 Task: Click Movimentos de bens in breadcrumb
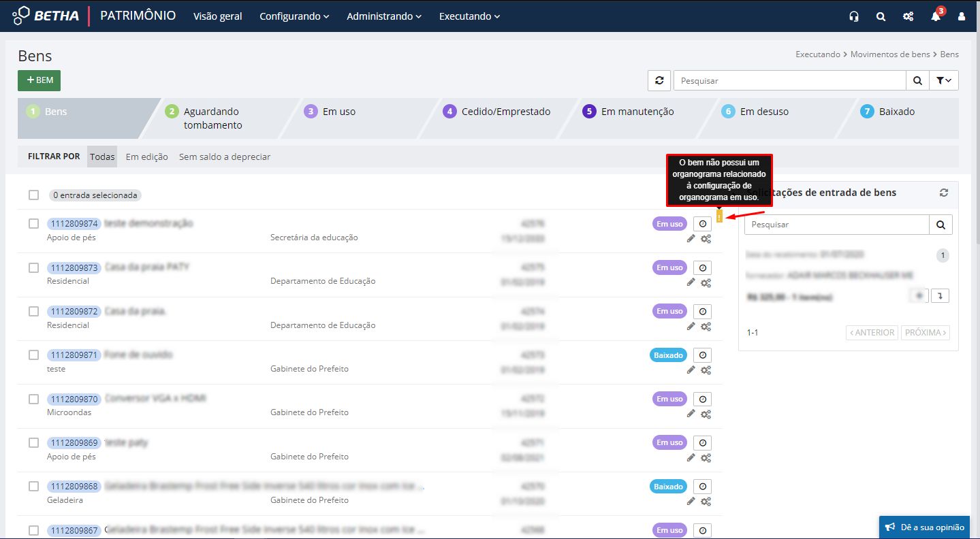[889, 54]
